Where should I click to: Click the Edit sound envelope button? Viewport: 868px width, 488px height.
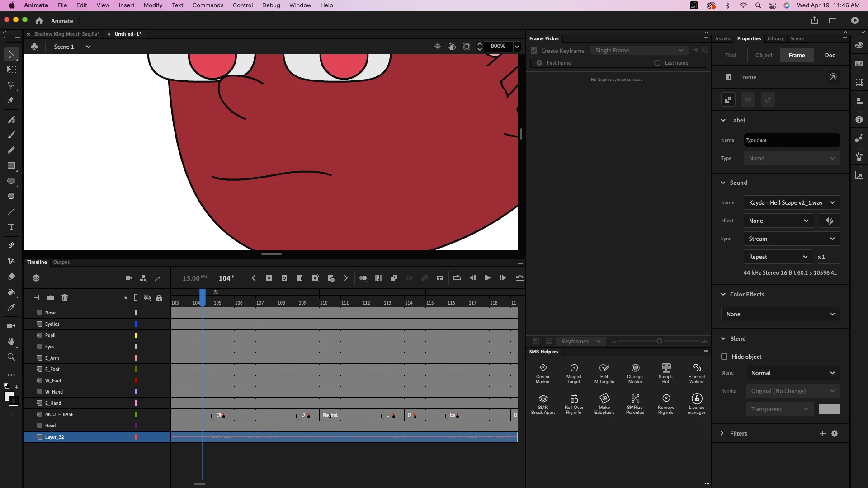pyautogui.click(x=829, y=221)
